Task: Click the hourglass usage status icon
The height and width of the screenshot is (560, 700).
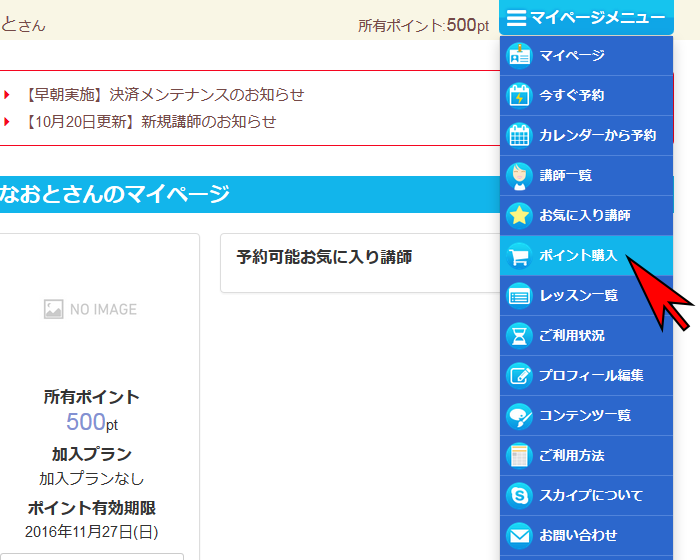Action: (x=519, y=335)
